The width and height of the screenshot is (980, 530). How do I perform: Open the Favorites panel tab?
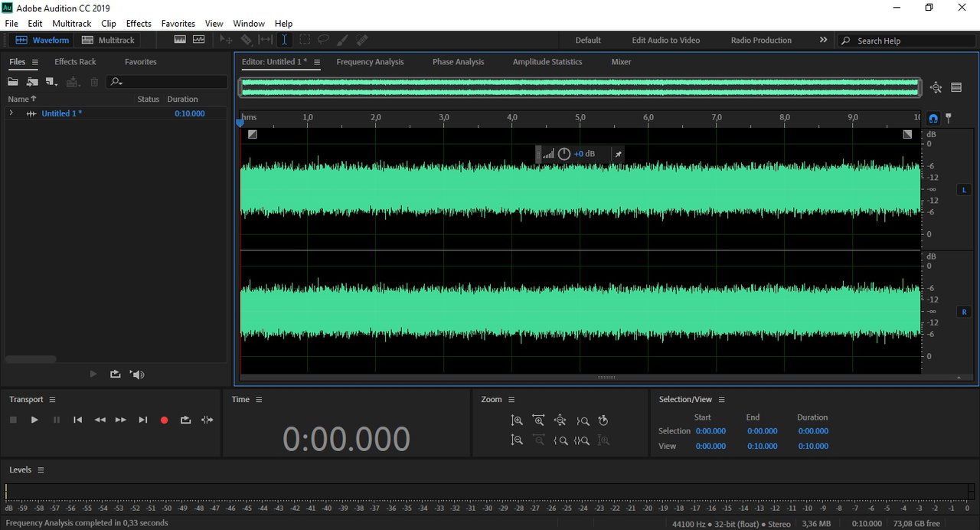(x=141, y=62)
